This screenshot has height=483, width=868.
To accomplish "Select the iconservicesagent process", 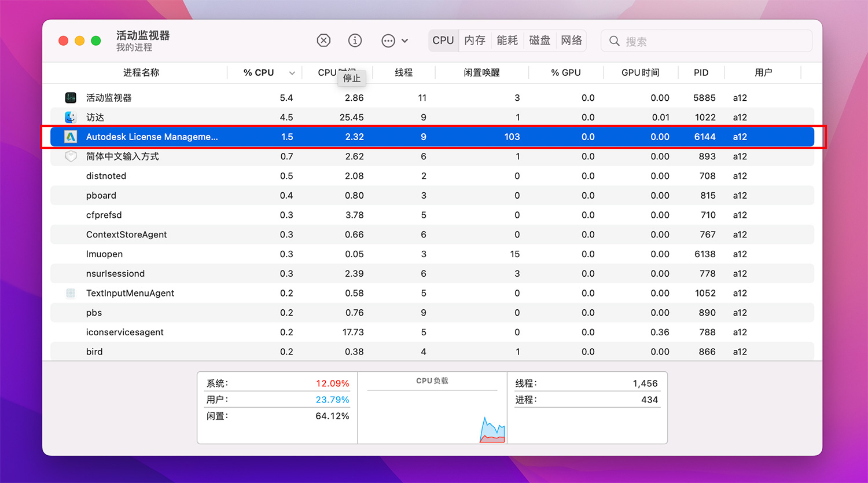I will [432, 332].
